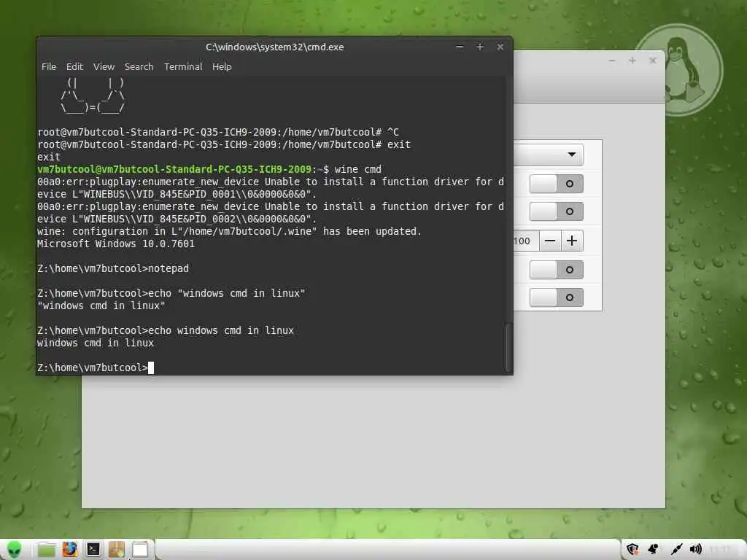Image resolution: width=747 pixels, height=560 pixels.
Task: Open the terminal Help menu
Action: 222,66
